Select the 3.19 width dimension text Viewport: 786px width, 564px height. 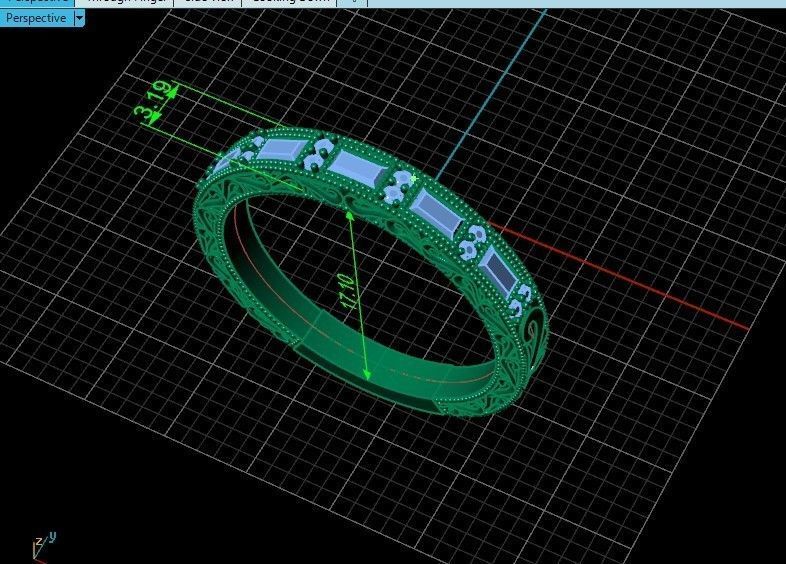pos(153,101)
